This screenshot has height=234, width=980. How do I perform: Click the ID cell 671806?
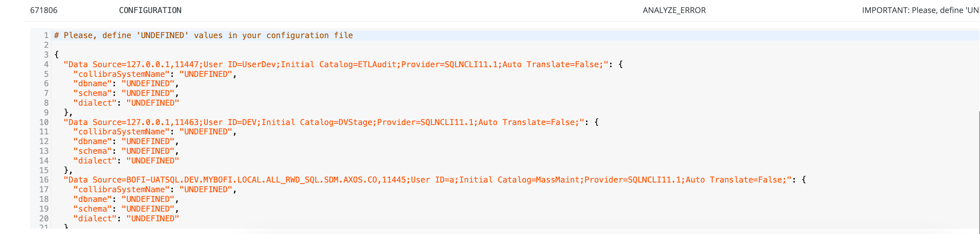pyautogui.click(x=44, y=10)
